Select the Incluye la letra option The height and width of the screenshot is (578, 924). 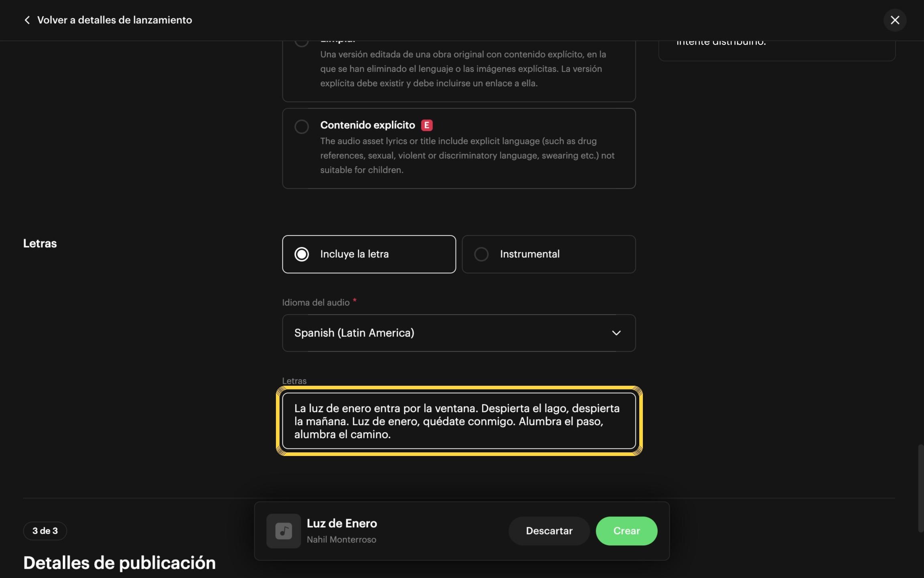[369, 254]
